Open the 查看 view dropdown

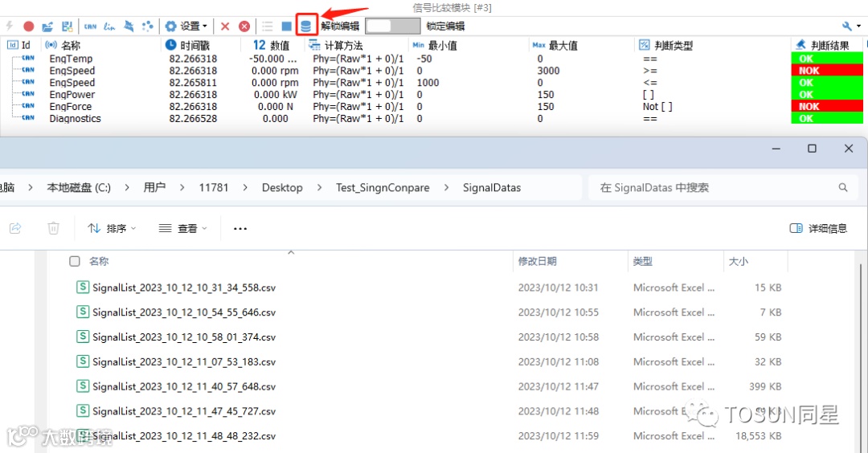point(183,228)
